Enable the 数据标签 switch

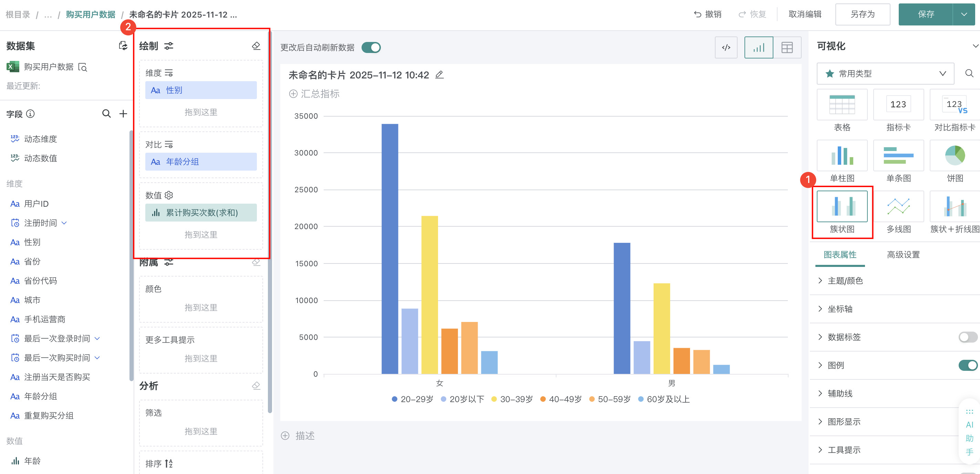968,337
